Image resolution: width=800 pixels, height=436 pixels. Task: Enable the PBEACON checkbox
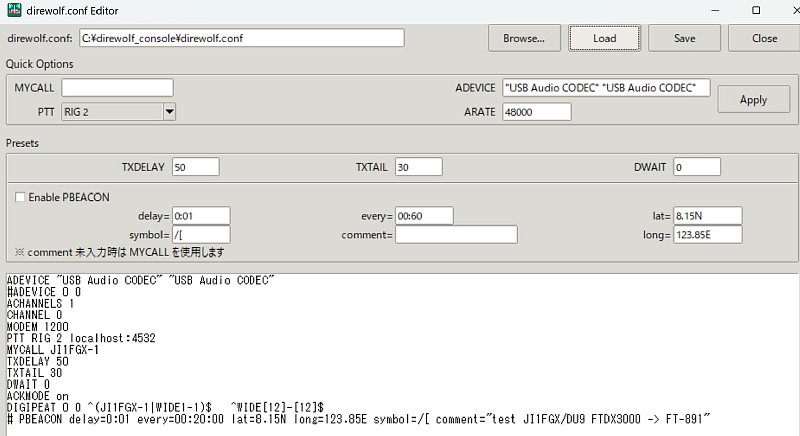click(21, 197)
